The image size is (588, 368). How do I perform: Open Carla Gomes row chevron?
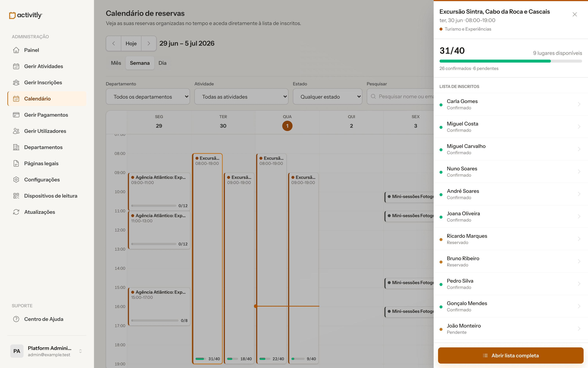tap(579, 104)
